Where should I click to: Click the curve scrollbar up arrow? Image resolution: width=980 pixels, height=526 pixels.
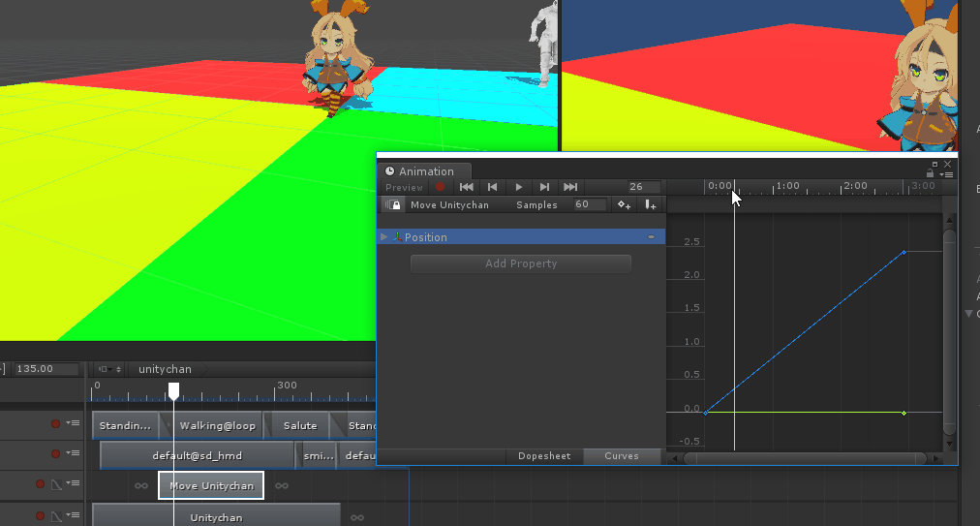(949, 220)
